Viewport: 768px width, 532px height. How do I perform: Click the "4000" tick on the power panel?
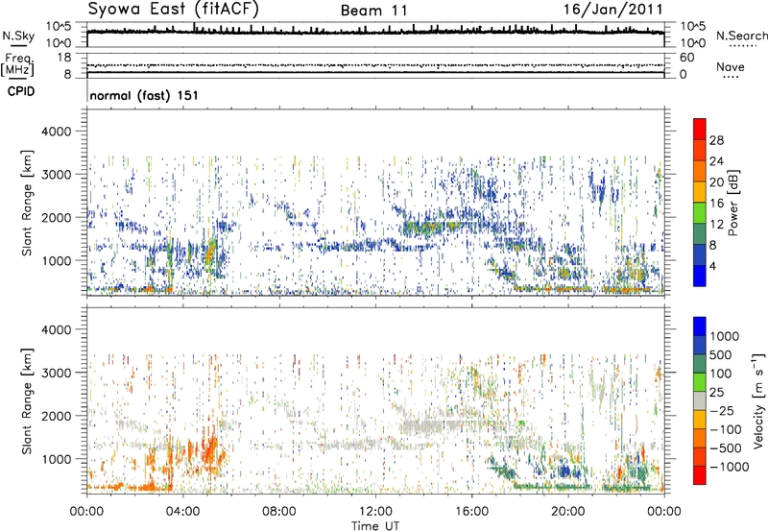(57, 132)
